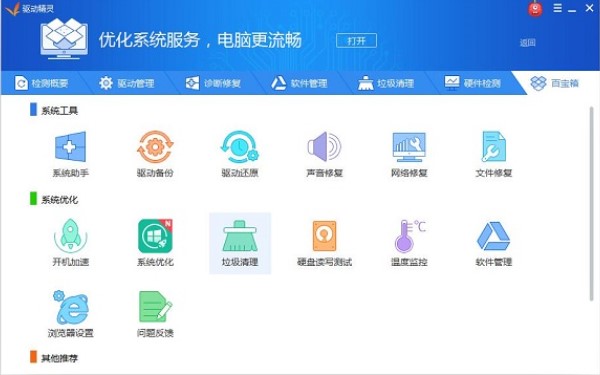
Task: Open the 浏览器设置 browser settings tool
Action: coord(70,314)
